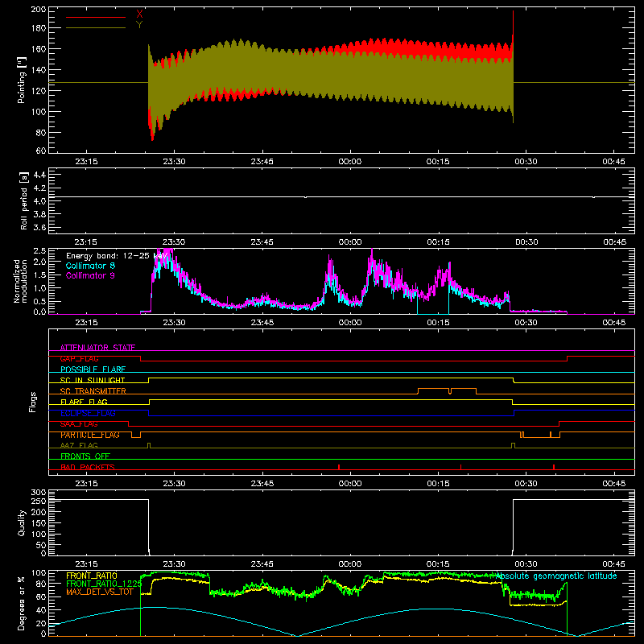Click the red X legend line sample

tap(96, 17)
